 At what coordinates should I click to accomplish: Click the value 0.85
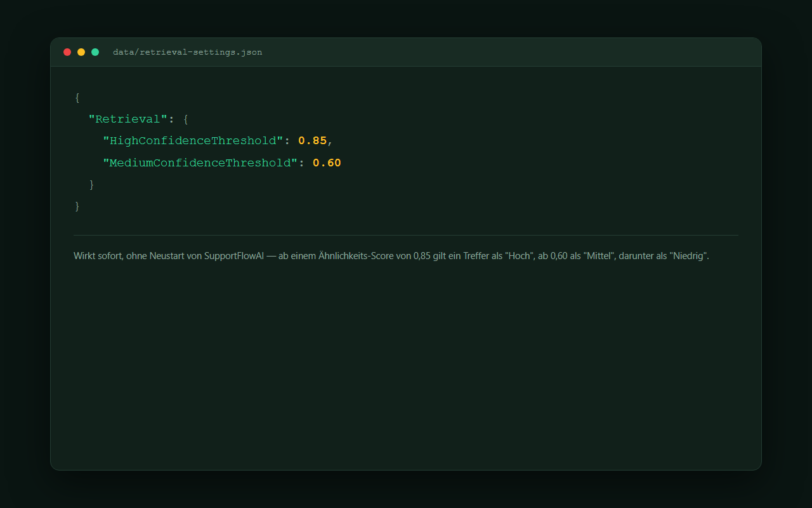(x=312, y=141)
